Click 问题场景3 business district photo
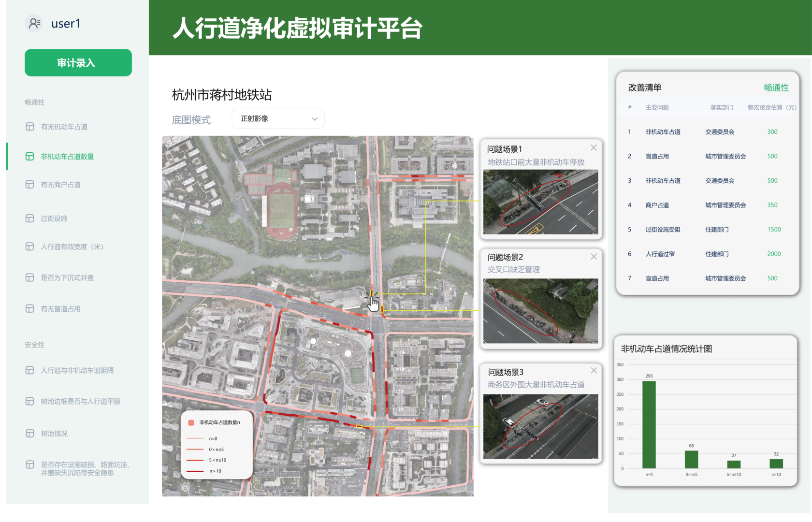This screenshot has width=812, height=522. 540,426
